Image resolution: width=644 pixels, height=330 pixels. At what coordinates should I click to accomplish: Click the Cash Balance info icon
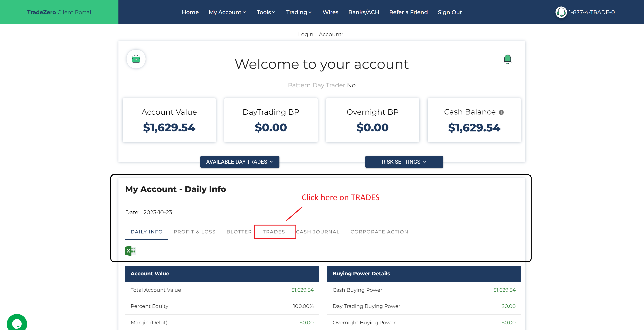[501, 112]
